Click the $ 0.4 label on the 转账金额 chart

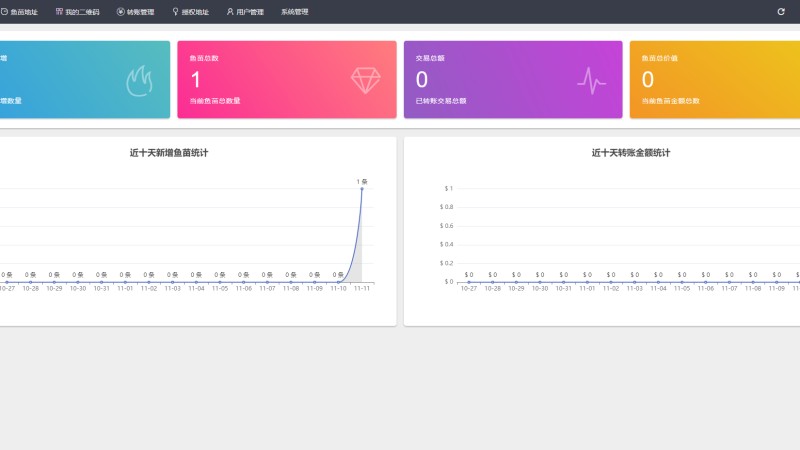(446, 244)
